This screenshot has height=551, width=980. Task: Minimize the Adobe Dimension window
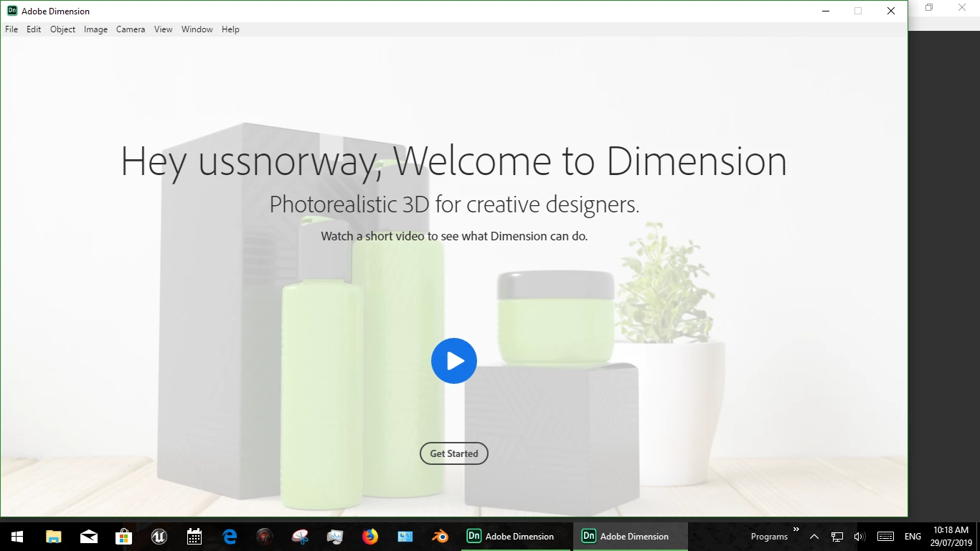pos(826,11)
